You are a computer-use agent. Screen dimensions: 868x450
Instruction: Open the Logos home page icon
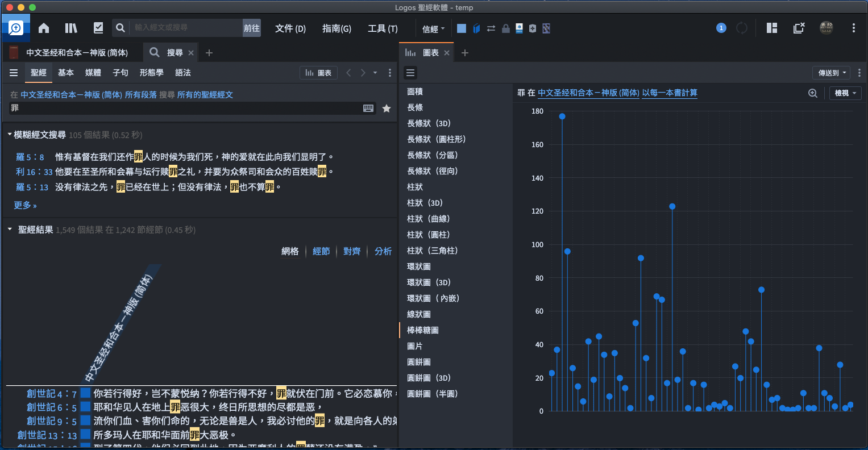pos(44,28)
